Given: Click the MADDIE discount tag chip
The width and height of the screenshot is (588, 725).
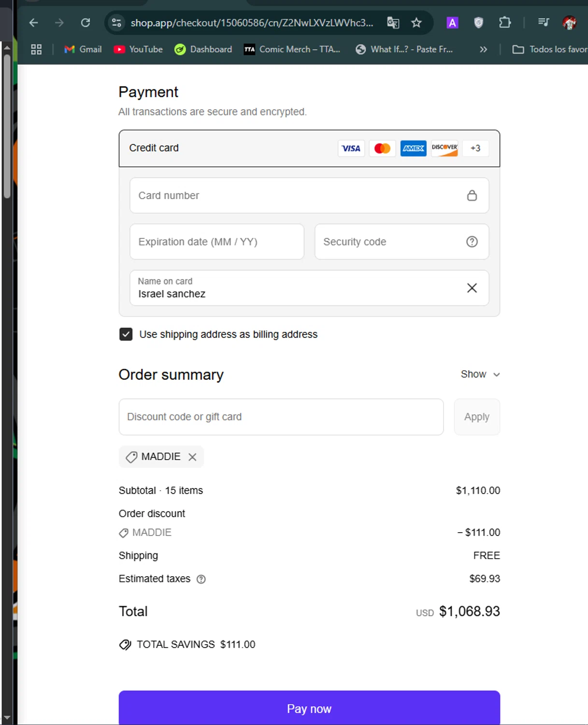Looking at the screenshot, I should tap(161, 457).
